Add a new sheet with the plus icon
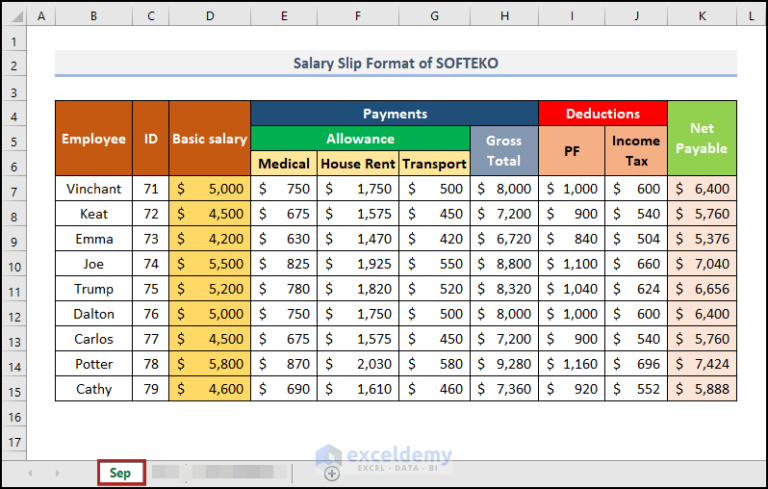 (332, 473)
